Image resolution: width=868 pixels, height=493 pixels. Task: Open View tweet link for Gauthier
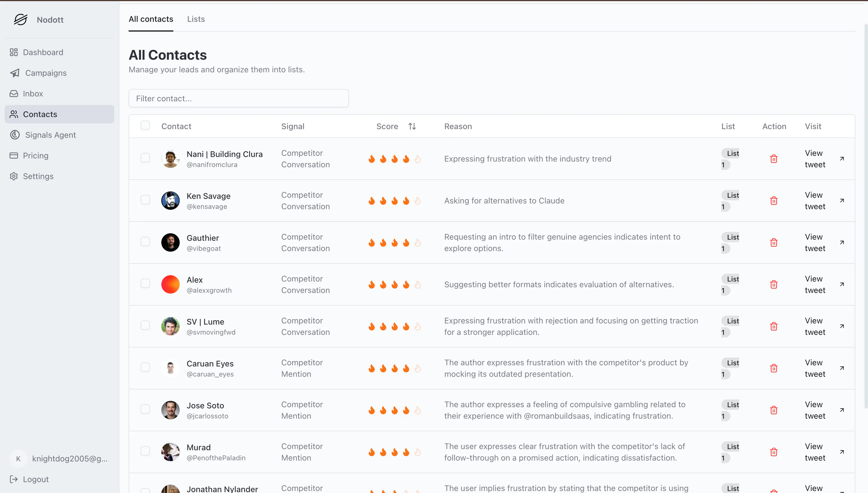click(x=815, y=242)
